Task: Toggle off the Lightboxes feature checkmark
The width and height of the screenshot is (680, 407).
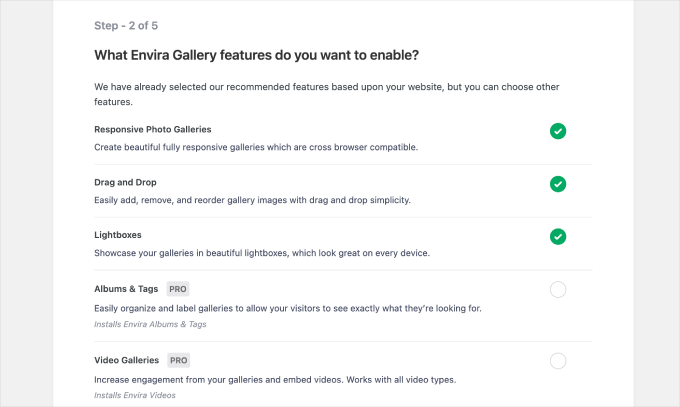Action: click(558, 237)
